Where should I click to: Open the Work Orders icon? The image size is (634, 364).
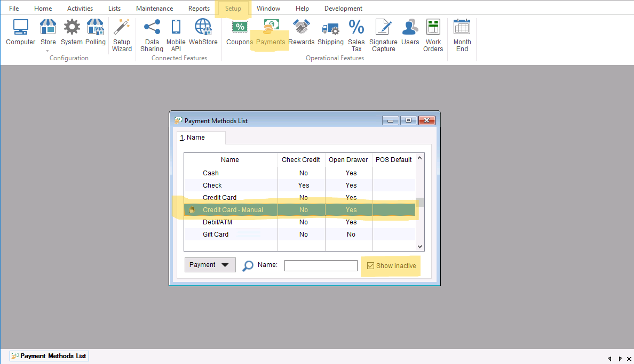(x=433, y=35)
